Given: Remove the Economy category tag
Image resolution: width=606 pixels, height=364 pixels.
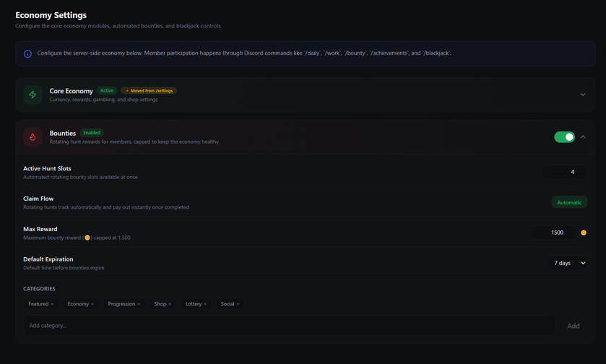Looking at the screenshot, I should [92, 304].
